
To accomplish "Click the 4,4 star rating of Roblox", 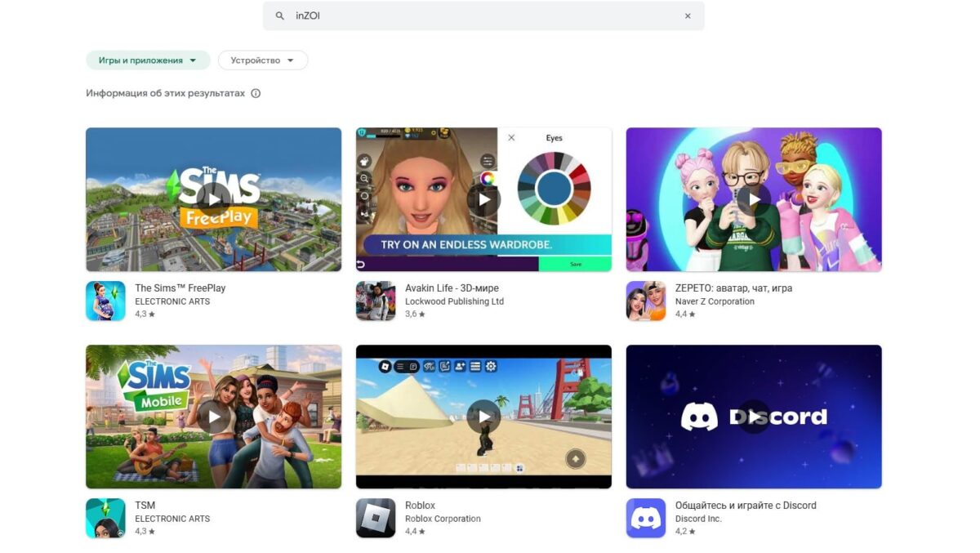I will click(415, 532).
